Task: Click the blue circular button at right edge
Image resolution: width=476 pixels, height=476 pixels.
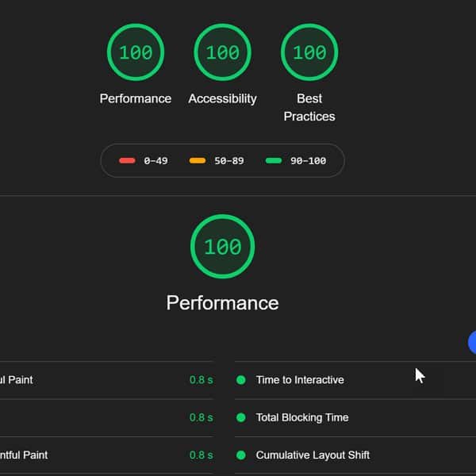Action: click(473, 343)
